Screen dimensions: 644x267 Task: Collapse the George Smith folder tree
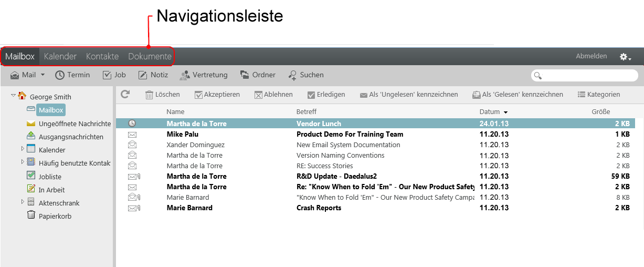13,96
